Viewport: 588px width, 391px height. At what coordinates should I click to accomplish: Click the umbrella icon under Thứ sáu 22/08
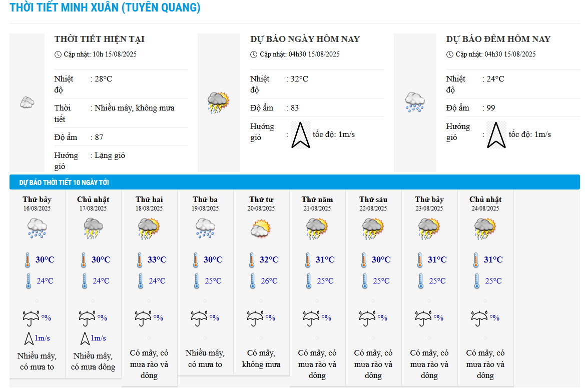(367, 317)
